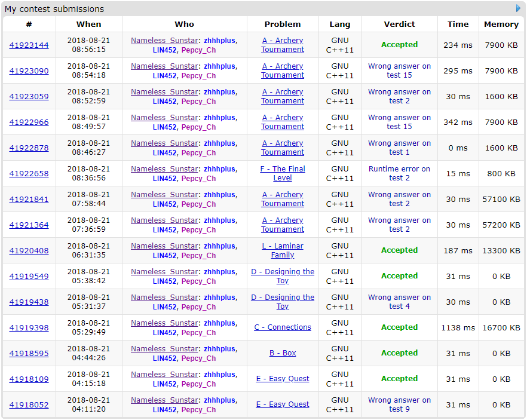Click the Accepted verdict for submission 41919398
This screenshot has width=527, height=420.
click(399, 327)
